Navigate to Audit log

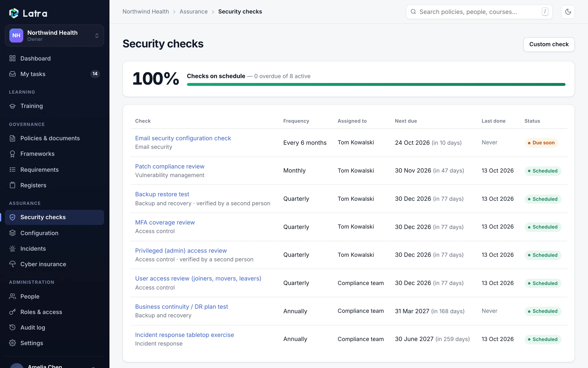[55, 328]
